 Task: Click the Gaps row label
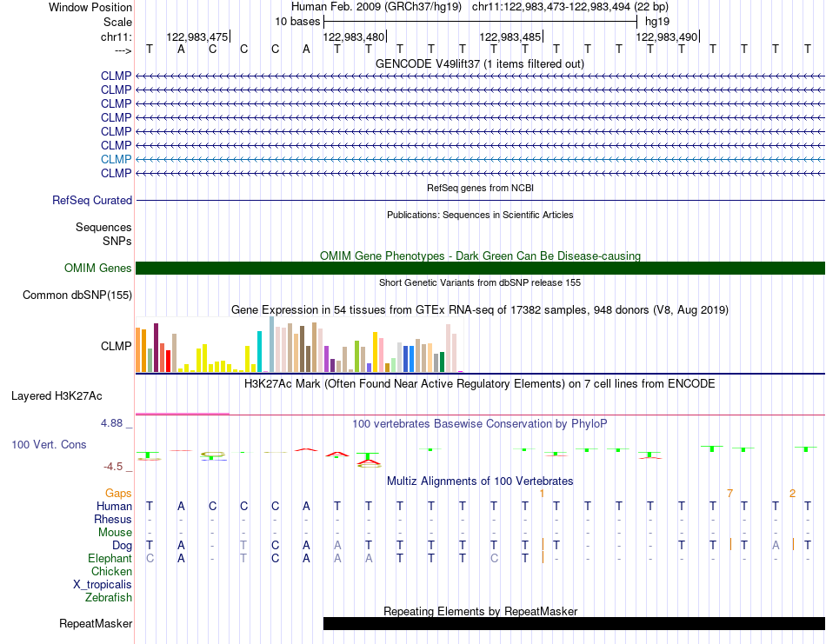point(118,493)
